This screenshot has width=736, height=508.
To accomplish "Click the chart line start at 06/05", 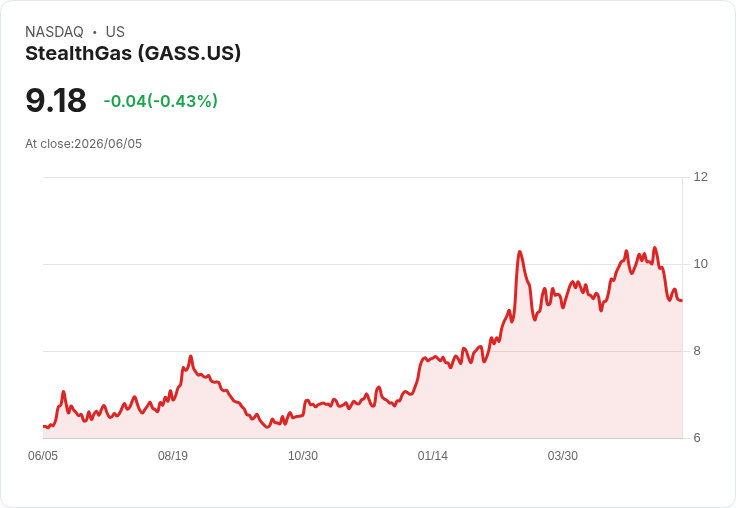I will click(x=44, y=426).
